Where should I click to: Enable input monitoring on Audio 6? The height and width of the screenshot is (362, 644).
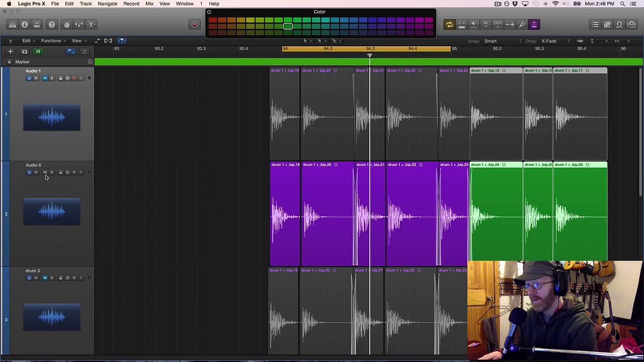(81, 172)
